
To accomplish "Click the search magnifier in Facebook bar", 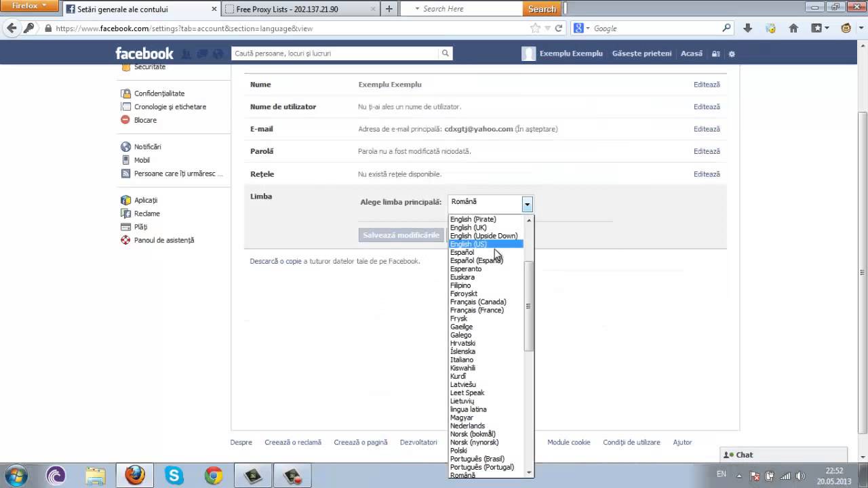I will 446,53.
